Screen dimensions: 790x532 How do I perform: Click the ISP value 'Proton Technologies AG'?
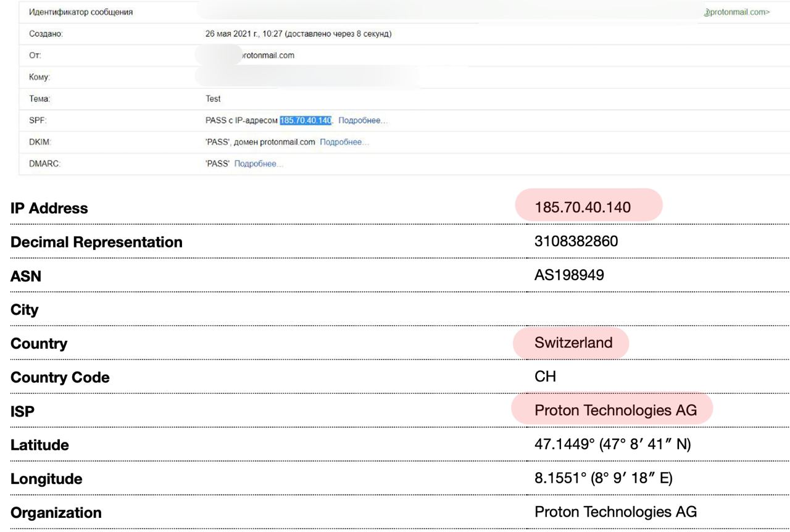pyautogui.click(x=615, y=410)
